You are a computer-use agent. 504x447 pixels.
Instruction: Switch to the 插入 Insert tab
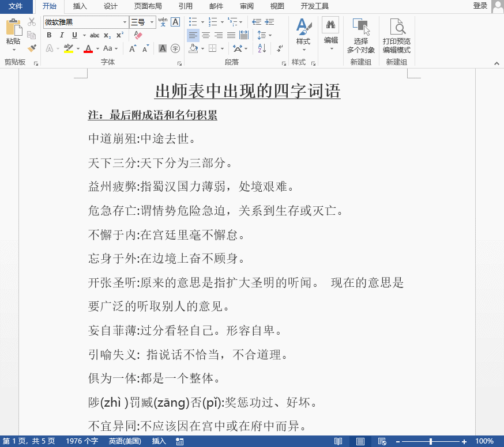click(80, 6)
